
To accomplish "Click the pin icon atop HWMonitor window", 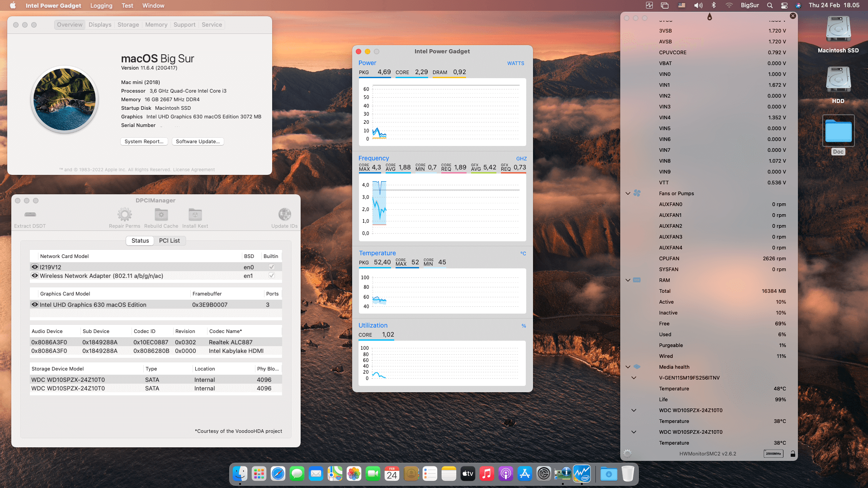I will 710,17.
